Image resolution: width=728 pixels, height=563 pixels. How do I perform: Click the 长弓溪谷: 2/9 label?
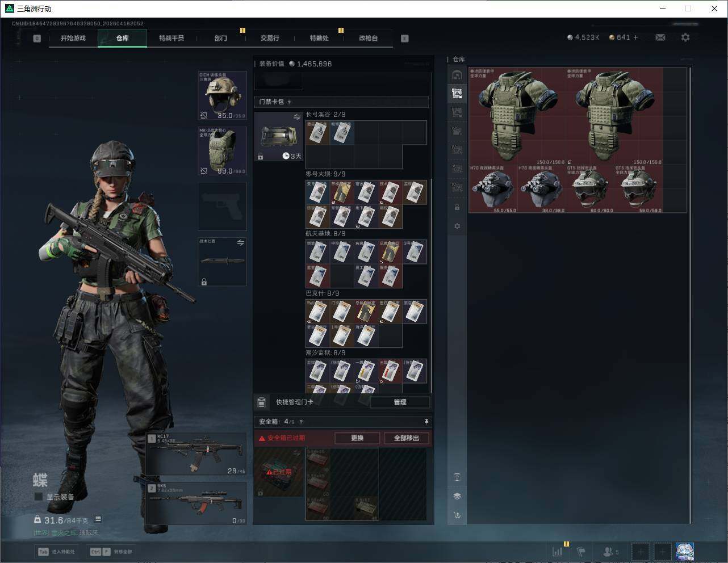325,115
